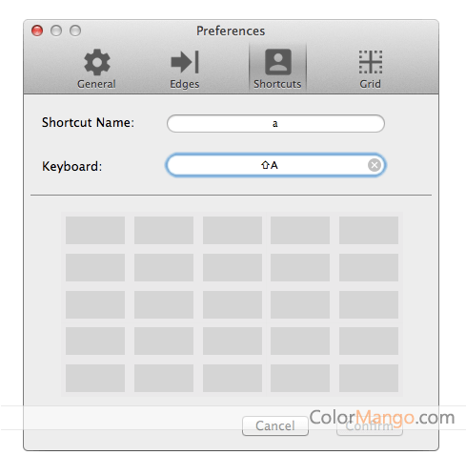This screenshot has height=476, width=466.
Task: Pick the second cell in the top row
Action: [x=164, y=230]
